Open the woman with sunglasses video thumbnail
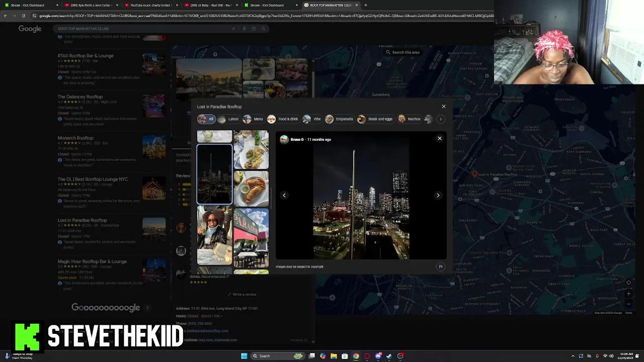The height and width of the screenshot is (362, 644). (214, 235)
